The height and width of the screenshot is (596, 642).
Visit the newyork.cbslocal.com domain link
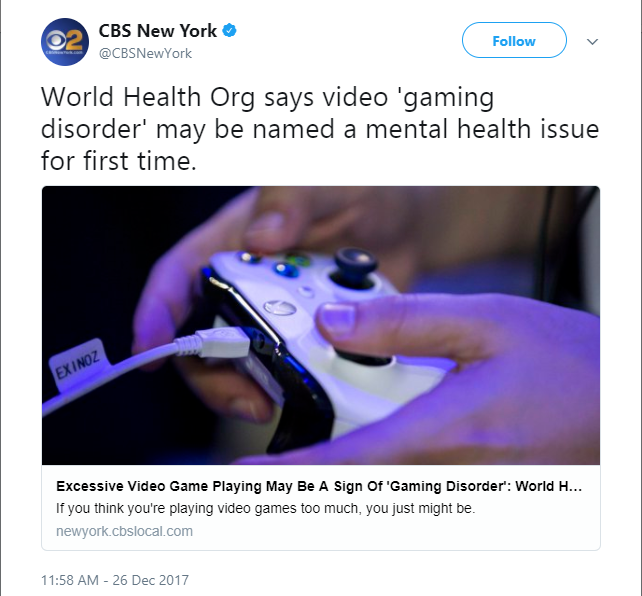click(x=124, y=531)
